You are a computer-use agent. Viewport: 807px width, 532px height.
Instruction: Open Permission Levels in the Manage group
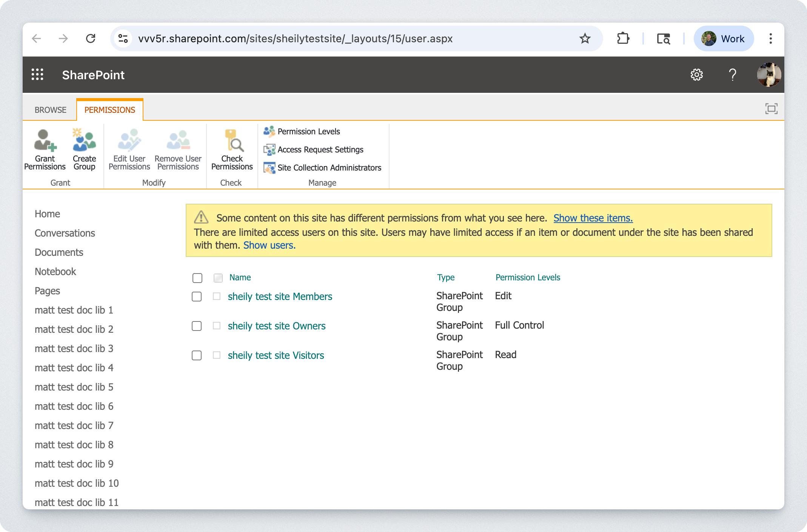pos(308,131)
